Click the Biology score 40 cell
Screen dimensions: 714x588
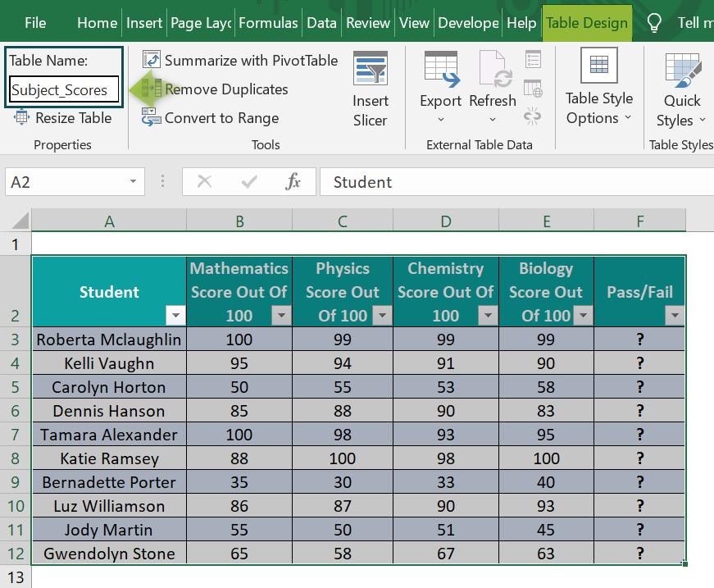pyautogui.click(x=546, y=482)
